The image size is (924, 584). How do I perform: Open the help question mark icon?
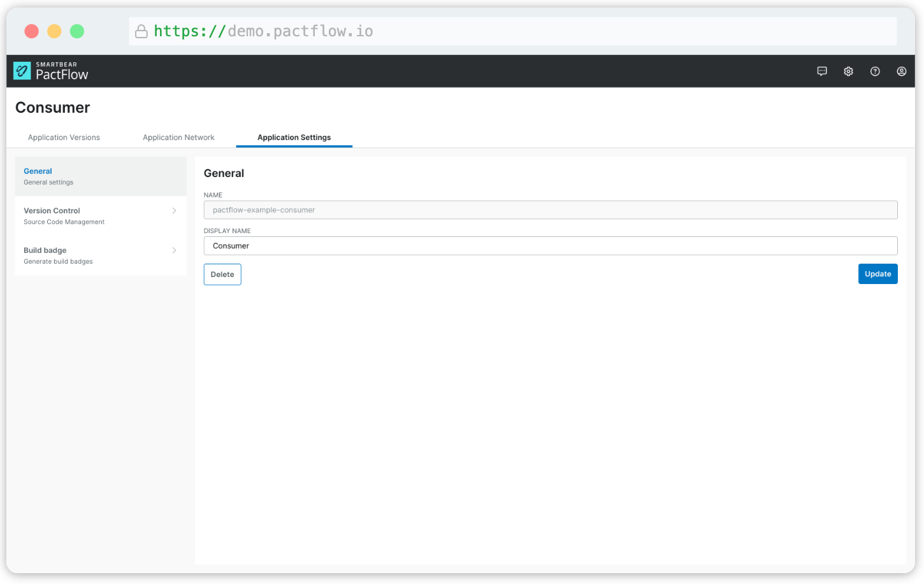click(x=875, y=71)
